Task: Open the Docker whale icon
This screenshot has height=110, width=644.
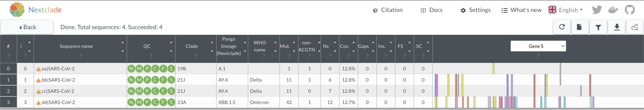Action: tap(613, 10)
